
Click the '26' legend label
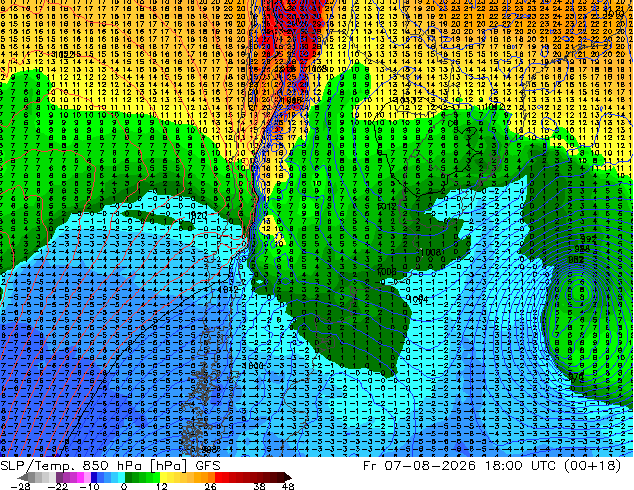210,486
